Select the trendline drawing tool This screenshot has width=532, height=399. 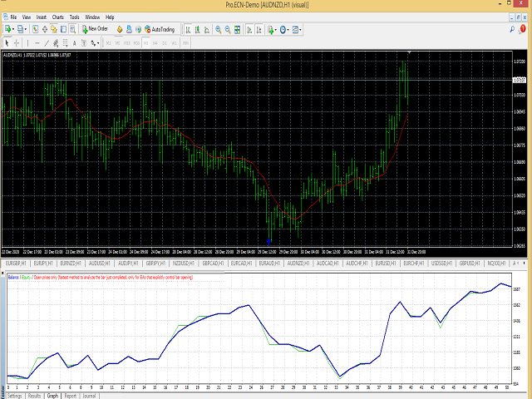point(47,43)
